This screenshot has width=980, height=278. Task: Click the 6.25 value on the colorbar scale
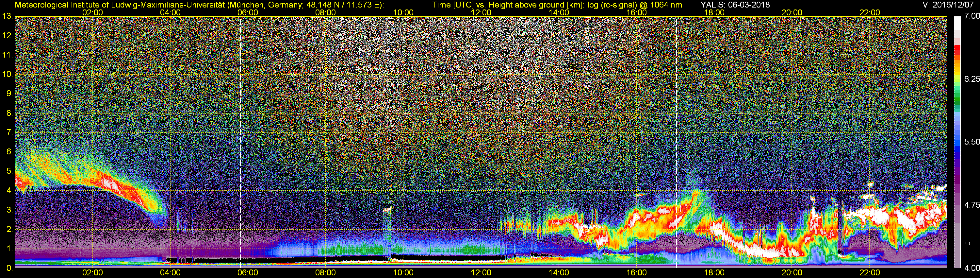pyautogui.click(x=972, y=79)
